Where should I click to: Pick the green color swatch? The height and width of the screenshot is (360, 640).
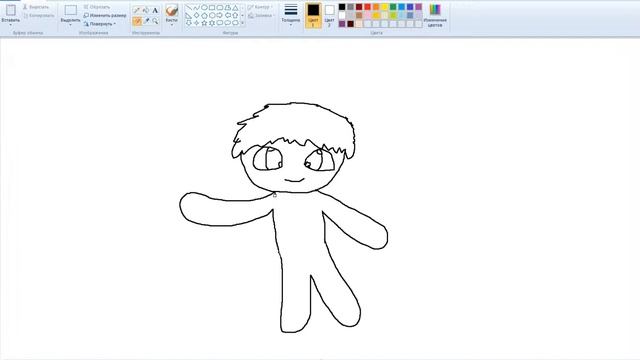tap(393, 7)
